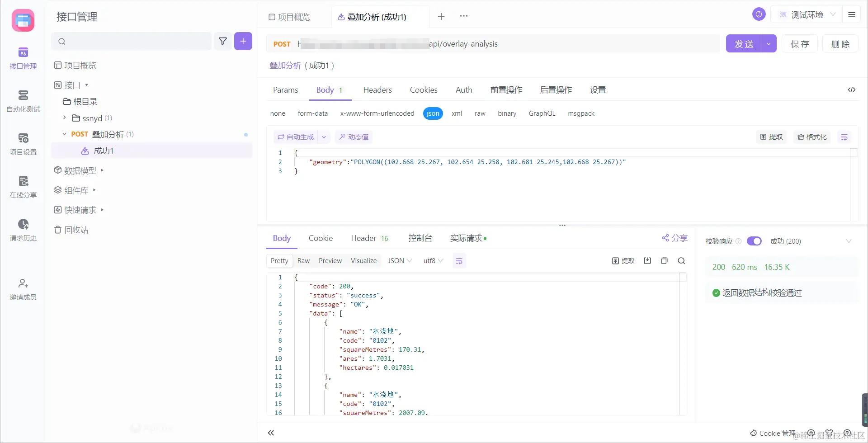Select x-www-form-urlencoded body type
Screen dimensions: 868x443
click(377, 113)
